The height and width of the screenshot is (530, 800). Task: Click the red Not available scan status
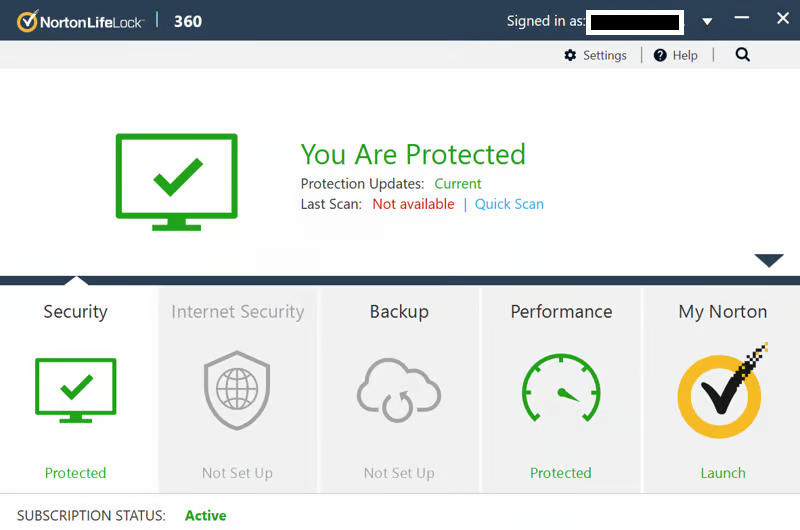pyautogui.click(x=413, y=204)
